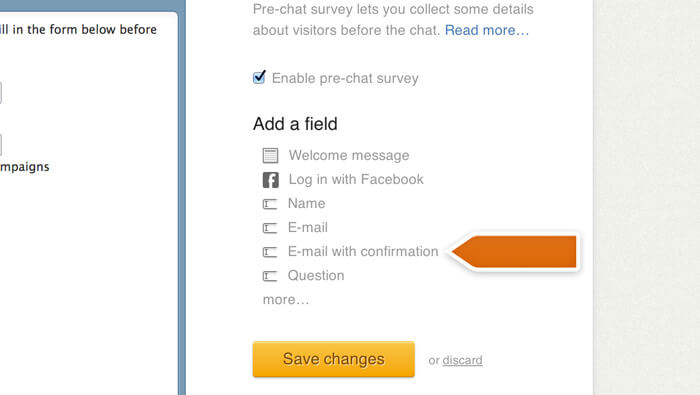Add the E-mail field
Image resolution: width=700 pixels, height=395 pixels.
coord(308,228)
